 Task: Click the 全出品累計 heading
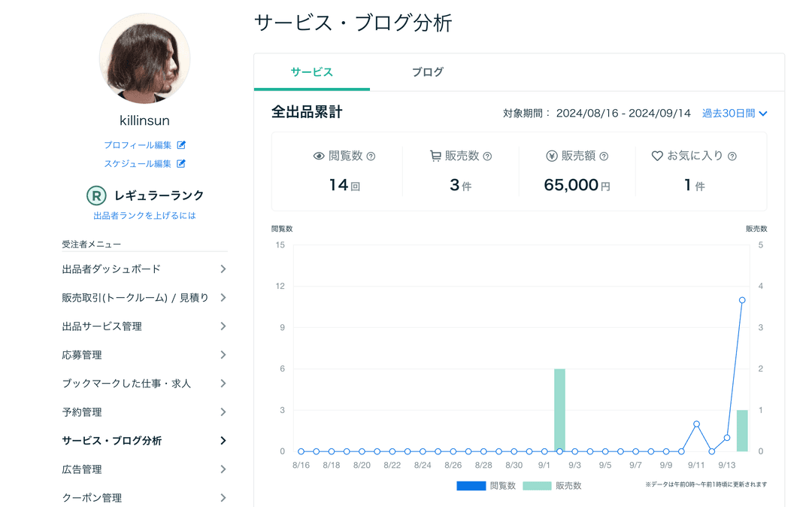coord(307,112)
